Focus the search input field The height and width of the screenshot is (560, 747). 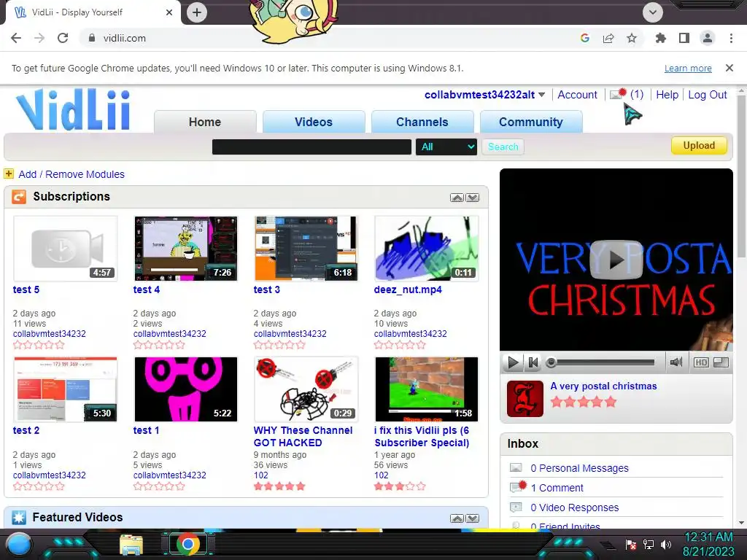click(311, 147)
